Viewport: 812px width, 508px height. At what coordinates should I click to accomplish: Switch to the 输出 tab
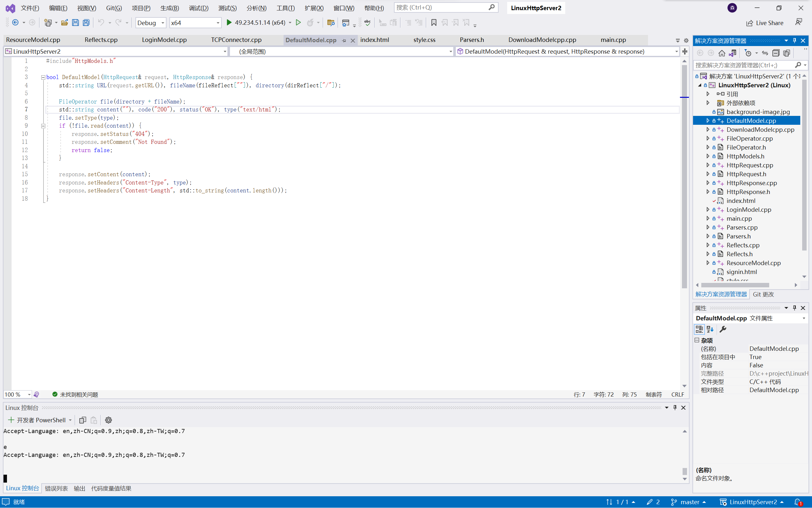[80, 488]
